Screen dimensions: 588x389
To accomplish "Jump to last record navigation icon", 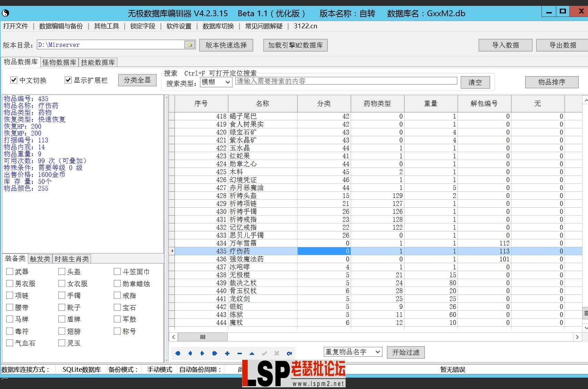I will tap(215, 353).
